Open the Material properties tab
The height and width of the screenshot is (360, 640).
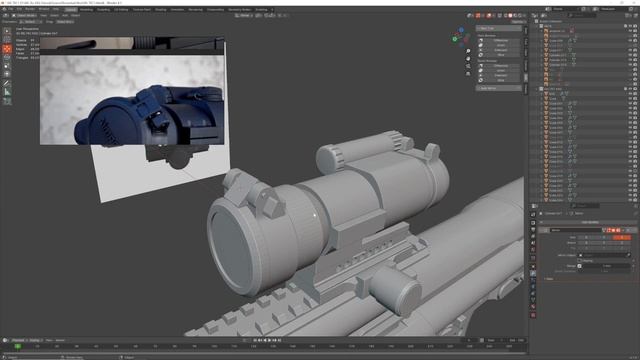point(533,307)
